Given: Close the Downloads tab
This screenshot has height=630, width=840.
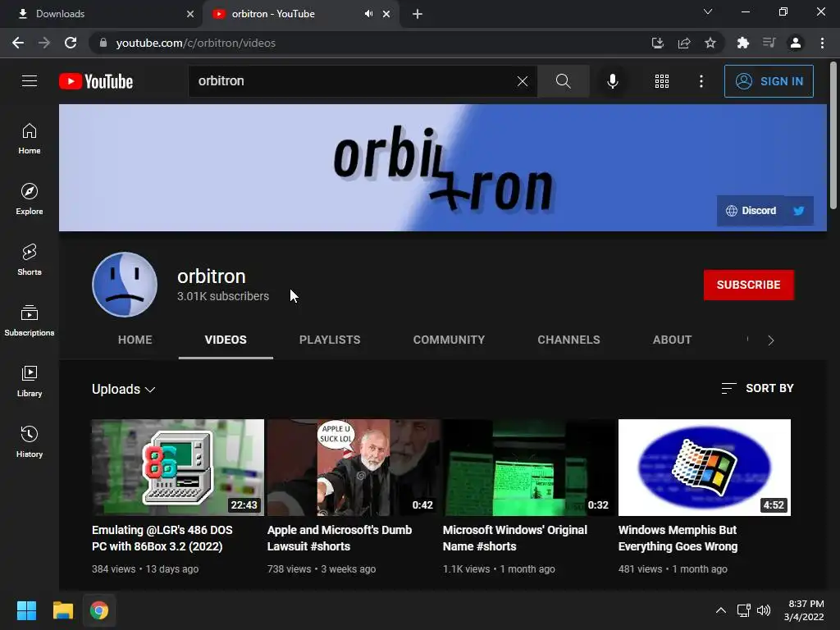Looking at the screenshot, I should coord(190,14).
